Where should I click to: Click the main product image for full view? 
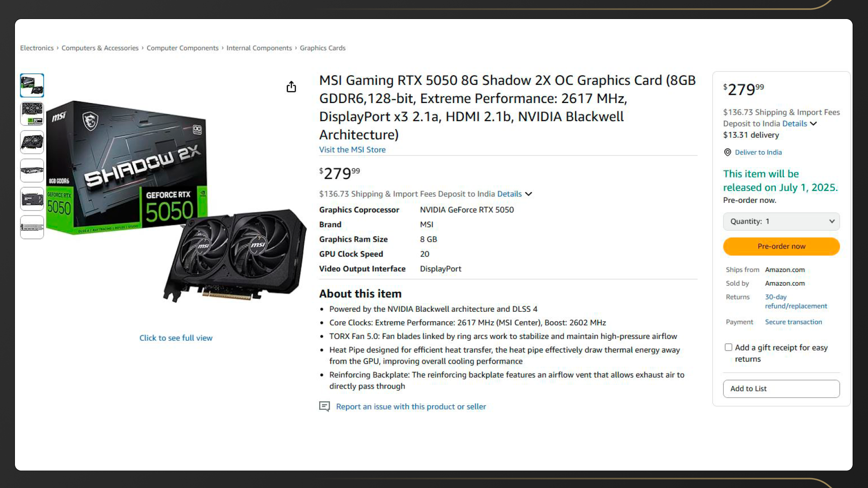[176, 201]
